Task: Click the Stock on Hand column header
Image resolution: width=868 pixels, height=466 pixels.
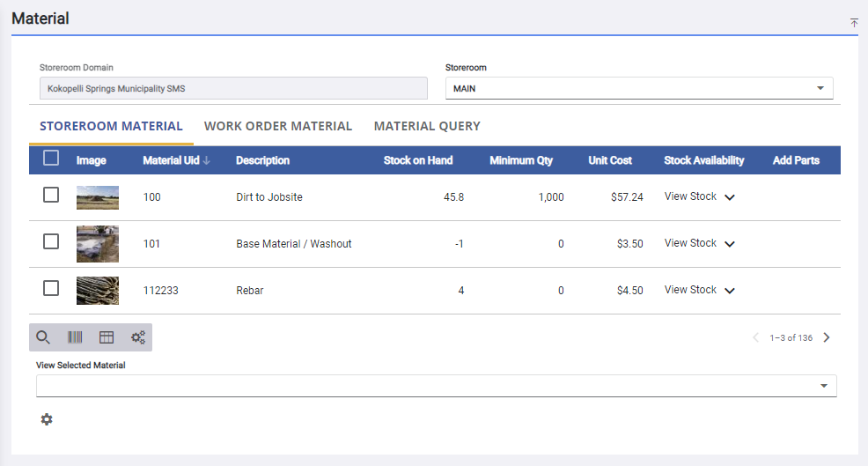Action: (418, 160)
